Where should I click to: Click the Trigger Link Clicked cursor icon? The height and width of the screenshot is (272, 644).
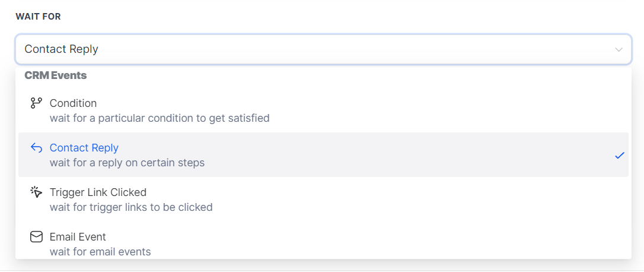(36, 192)
